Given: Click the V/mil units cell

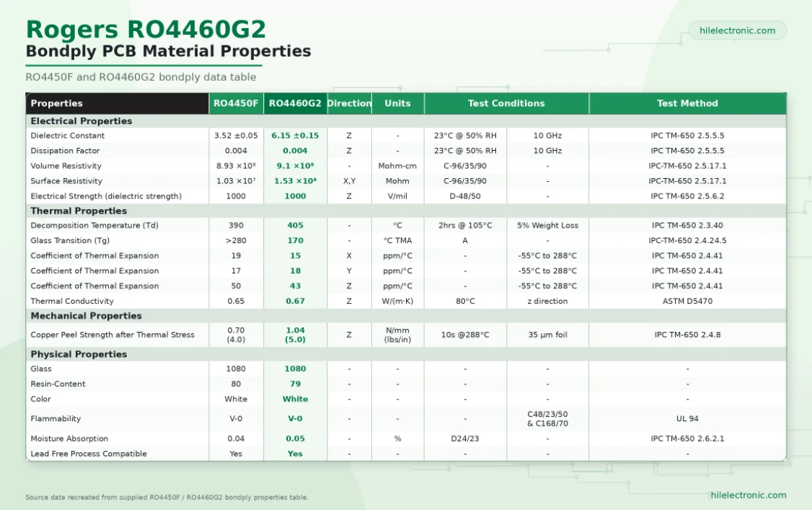Looking at the screenshot, I should 398,196.
